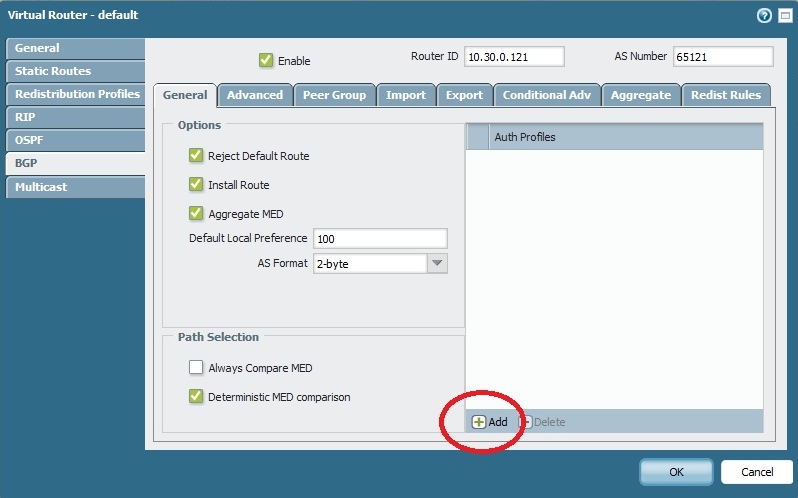Open the AS Format dropdown arrow
798x498 pixels.
(x=437, y=263)
